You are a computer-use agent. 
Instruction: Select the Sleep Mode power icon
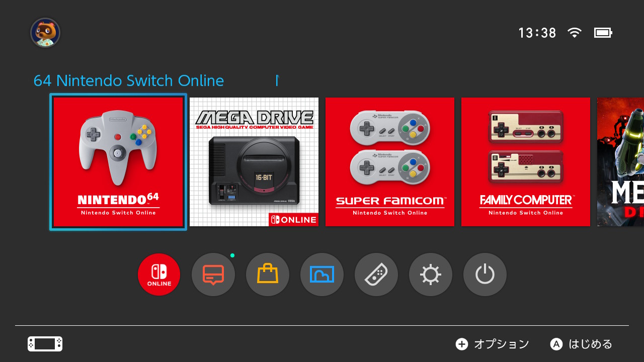[485, 275]
